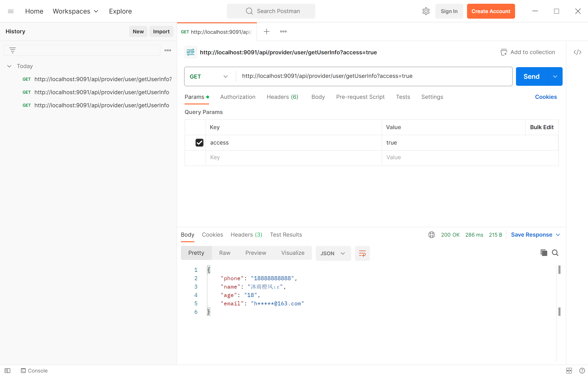588x376 pixels.
Task: Uncheck the access query param checkbox
Action: click(x=199, y=143)
